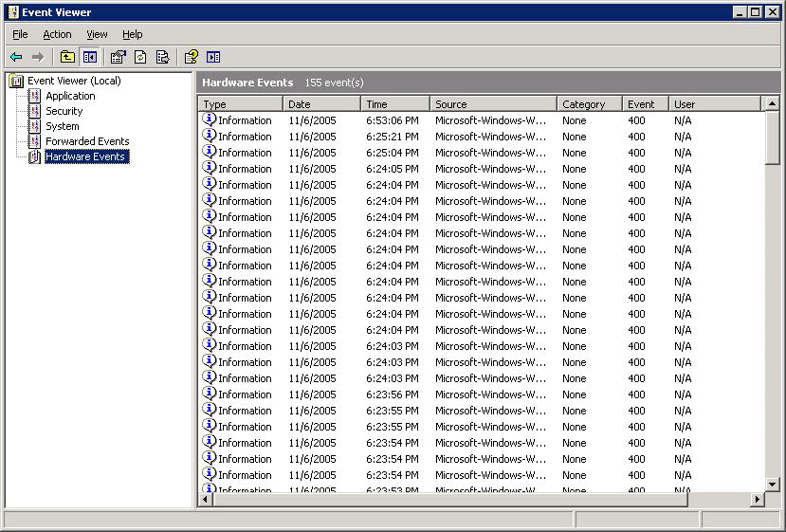Select the event at 6:23:56 PM
Screen dimensions: 786x532
click(x=482, y=394)
